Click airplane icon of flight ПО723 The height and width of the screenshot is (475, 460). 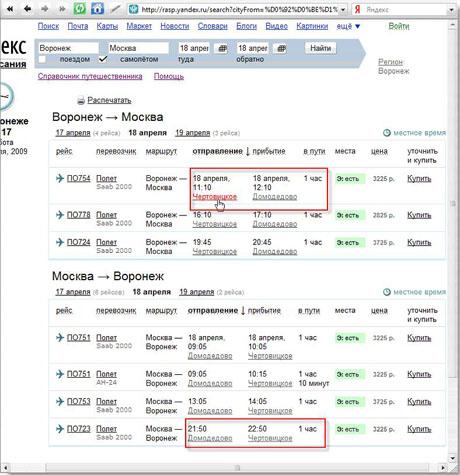[x=60, y=428]
